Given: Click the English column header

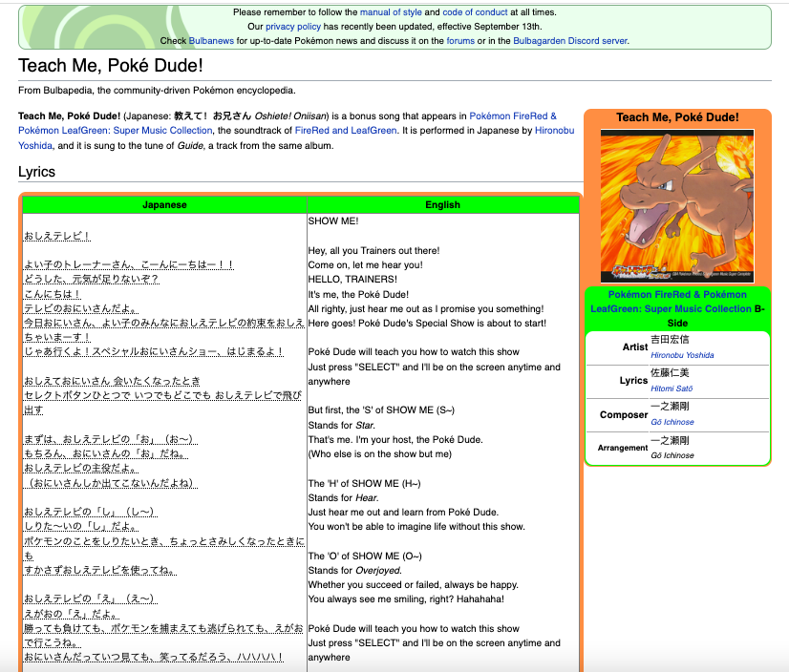Looking at the screenshot, I should [442, 204].
